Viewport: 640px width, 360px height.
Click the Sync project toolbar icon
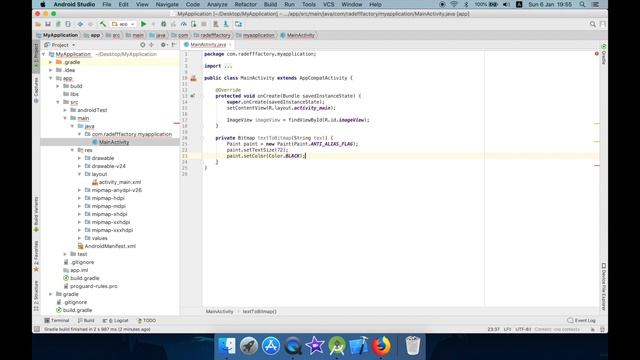58,24
